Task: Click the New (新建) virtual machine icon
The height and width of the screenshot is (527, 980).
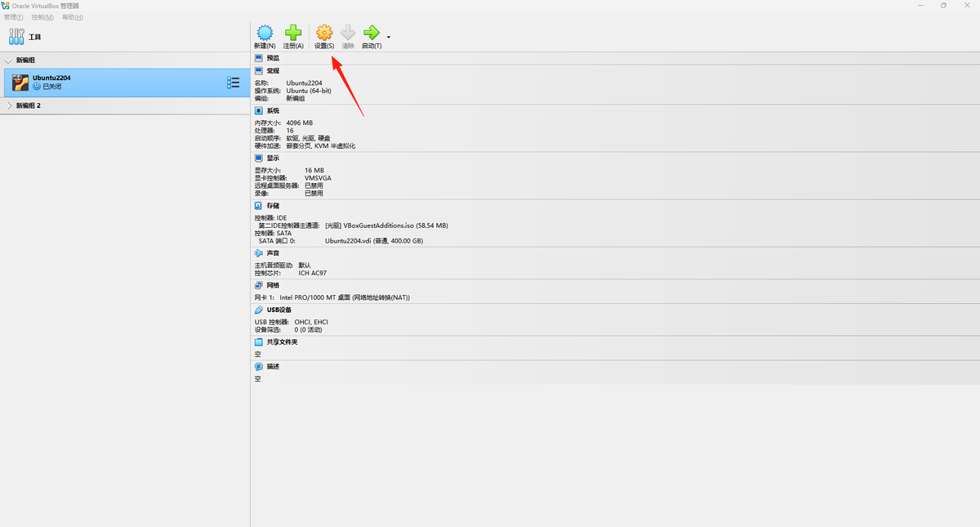Action: tap(264, 33)
